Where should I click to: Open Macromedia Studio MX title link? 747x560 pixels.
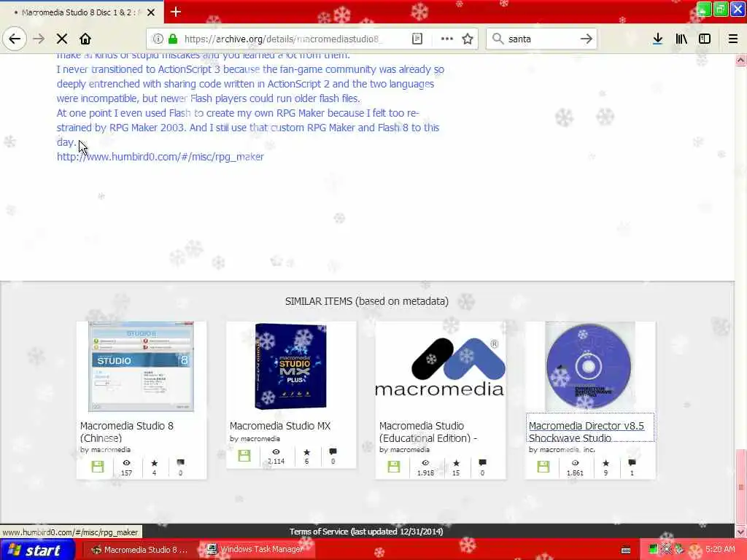click(x=280, y=426)
